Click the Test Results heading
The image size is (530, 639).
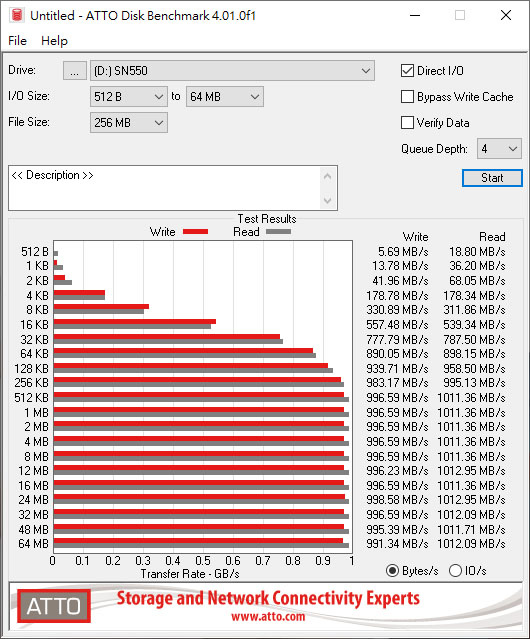(x=267, y=219)
